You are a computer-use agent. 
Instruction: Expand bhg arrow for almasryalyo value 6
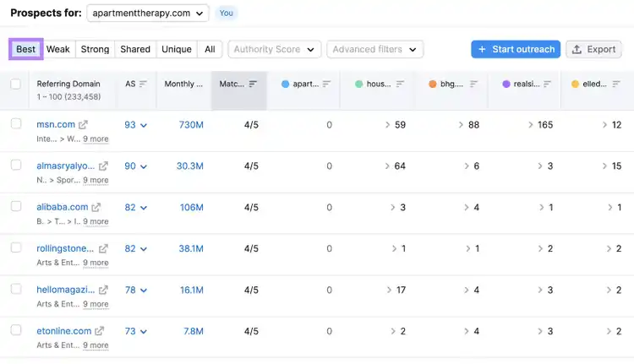(x=466, y=166)
